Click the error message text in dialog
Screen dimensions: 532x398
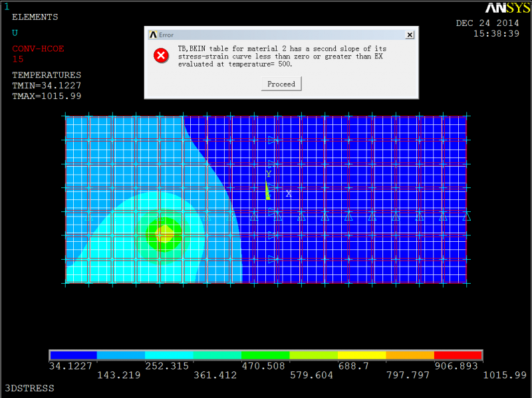tap(282, 56)
